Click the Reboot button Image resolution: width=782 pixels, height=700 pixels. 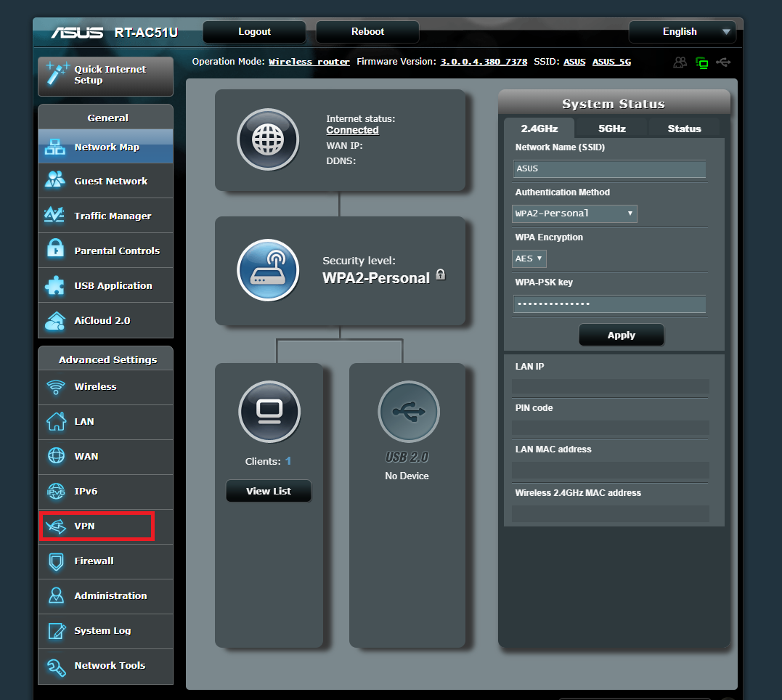pos(367,32)
